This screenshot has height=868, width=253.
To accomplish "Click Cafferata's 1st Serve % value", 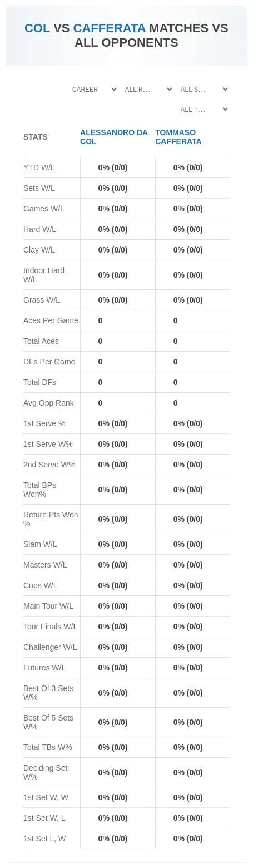I will click(x=188, y=423).
